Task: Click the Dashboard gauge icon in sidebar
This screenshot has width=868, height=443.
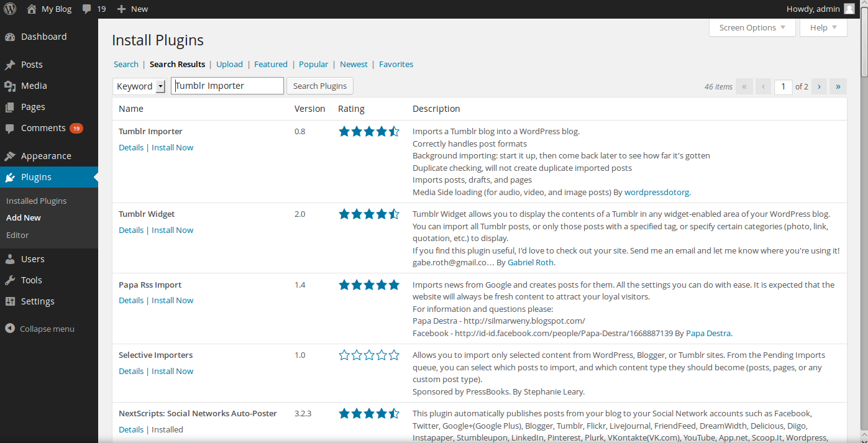Action: pyautogui.click(x=10, y=37)
